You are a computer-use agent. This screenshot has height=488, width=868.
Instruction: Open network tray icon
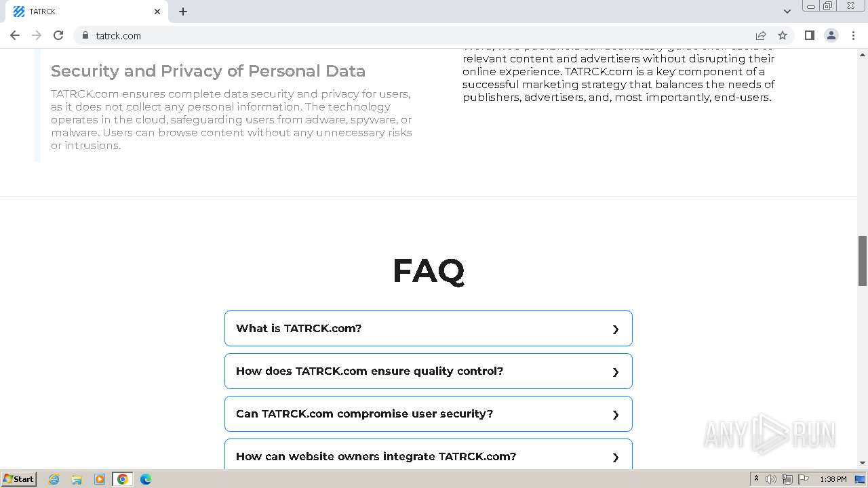click(787, 479)
